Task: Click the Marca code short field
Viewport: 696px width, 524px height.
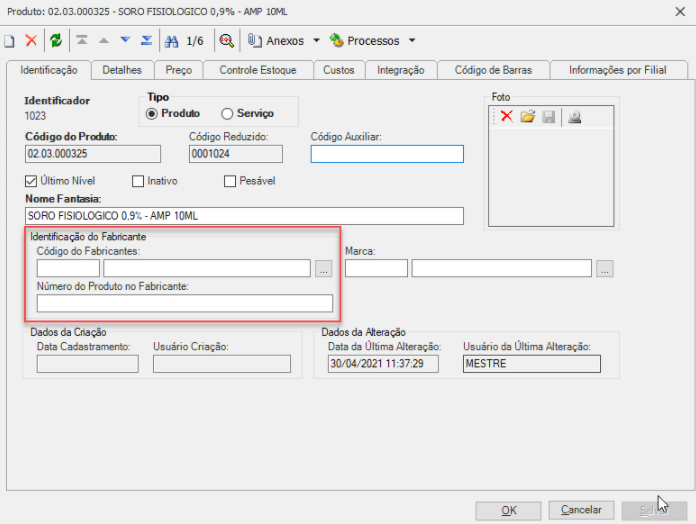Action: tap(376, 268)
